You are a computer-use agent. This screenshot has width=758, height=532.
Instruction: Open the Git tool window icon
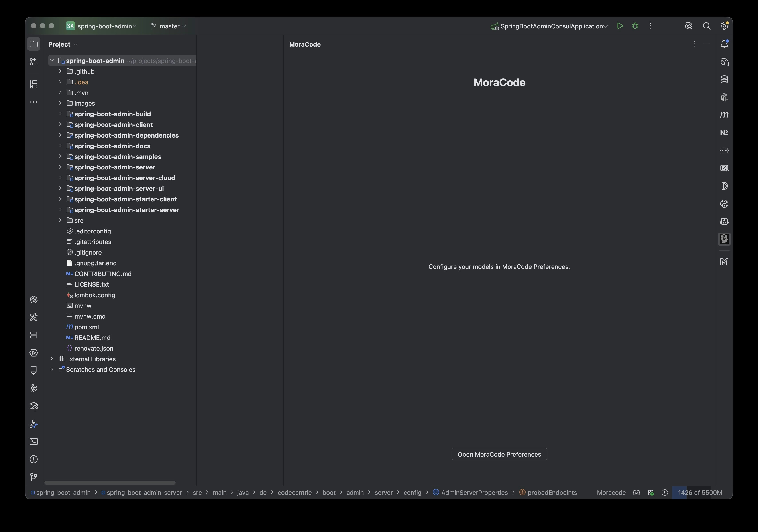34,477
